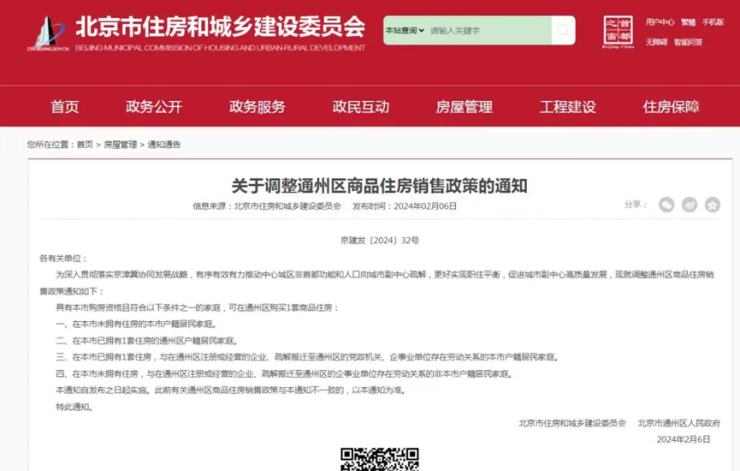Share article via WeChat icon
The height and width of the screenshot is (471, 740).
click(667, 205)
